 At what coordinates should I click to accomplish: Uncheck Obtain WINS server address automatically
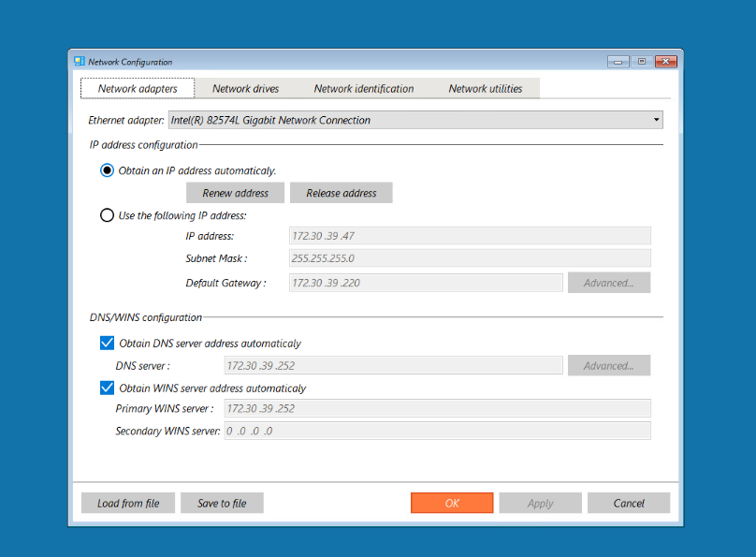tap(107, 388)
